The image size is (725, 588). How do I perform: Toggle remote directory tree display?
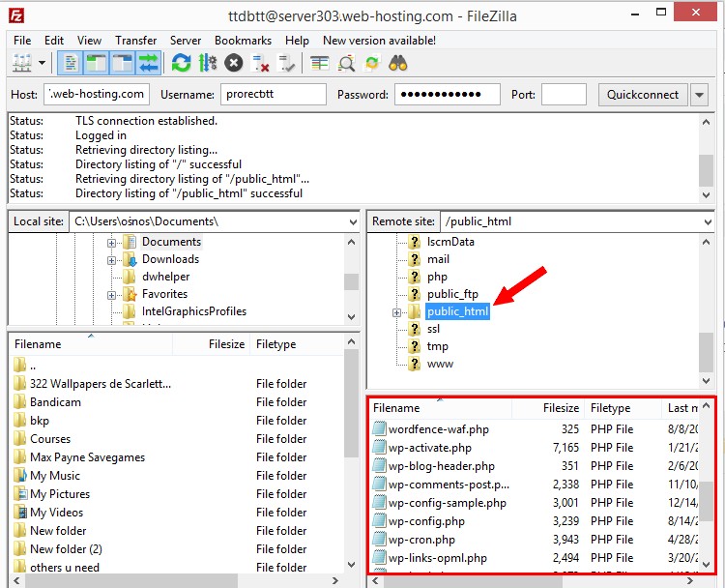point(123,63)
